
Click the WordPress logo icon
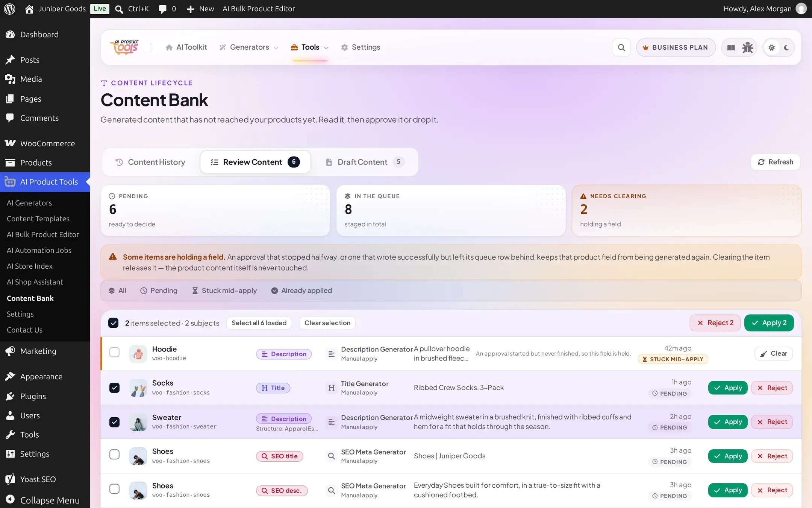tap(9, 9)
